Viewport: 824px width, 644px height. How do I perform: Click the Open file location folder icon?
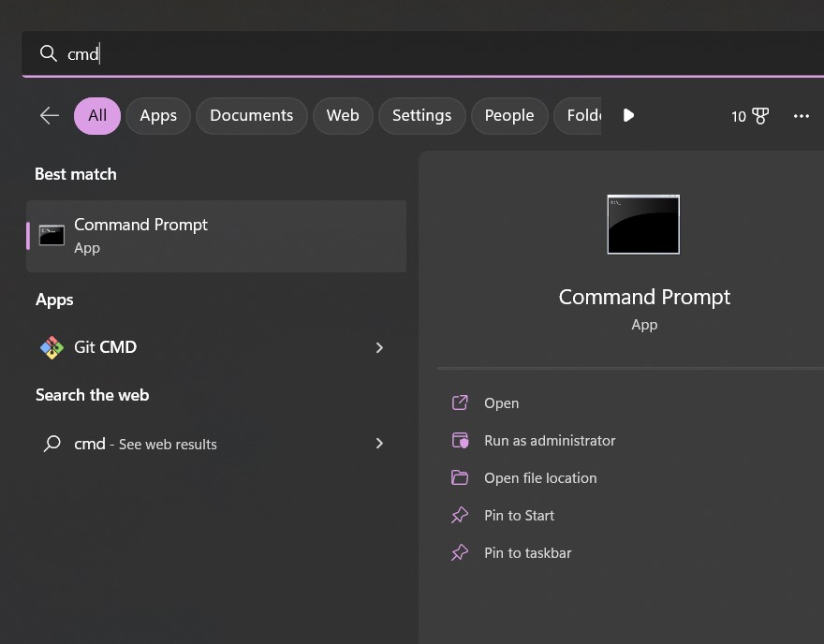coord(460,478)
